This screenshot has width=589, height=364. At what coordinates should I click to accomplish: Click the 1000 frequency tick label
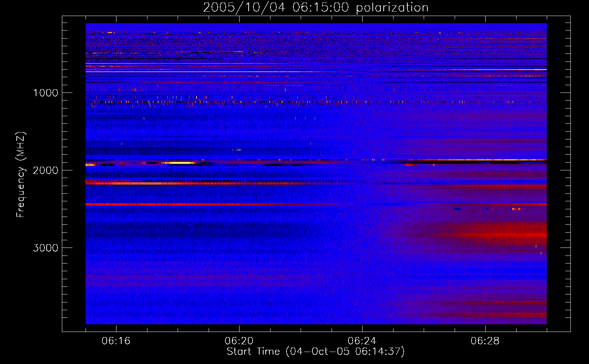[46, 93]
